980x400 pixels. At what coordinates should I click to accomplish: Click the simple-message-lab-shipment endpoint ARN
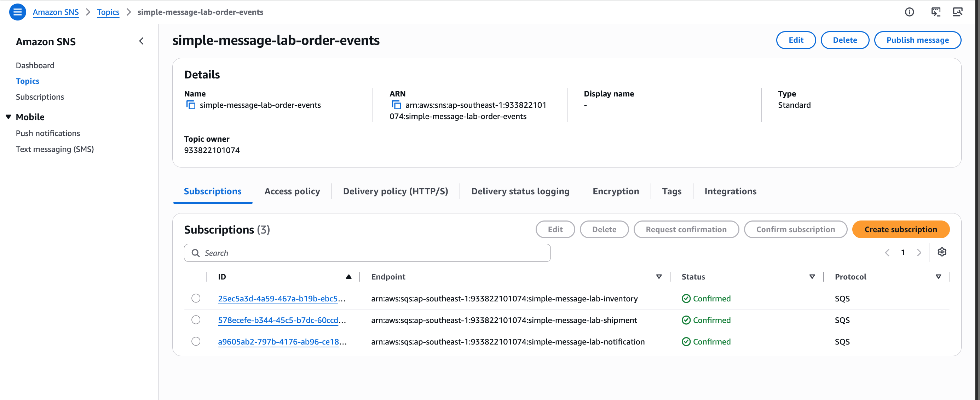[x=504, y=320]
